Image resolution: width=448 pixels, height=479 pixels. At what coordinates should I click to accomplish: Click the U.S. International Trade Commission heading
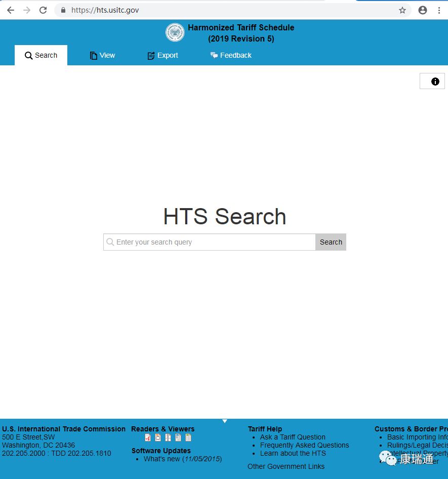point(63,429)
